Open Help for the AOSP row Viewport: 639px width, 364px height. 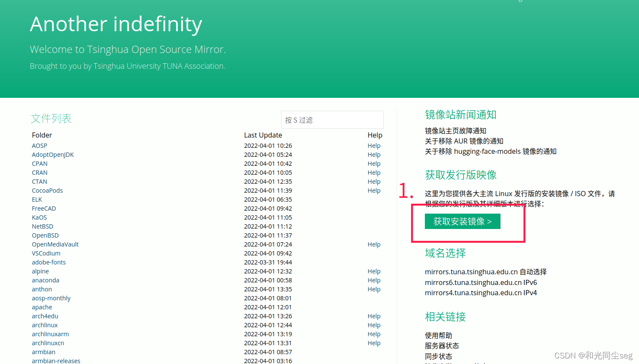point(374,146)
